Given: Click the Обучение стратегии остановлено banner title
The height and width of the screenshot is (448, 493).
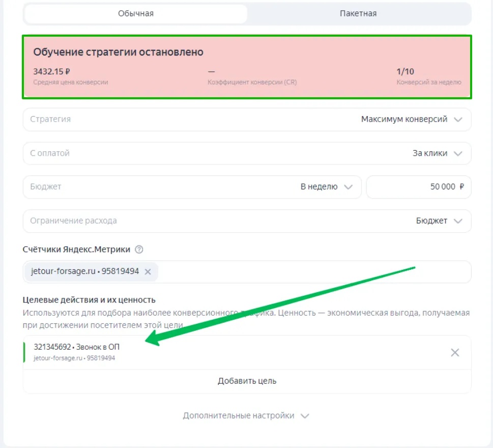Looking at the screenshot, I should click(x=118, y=52).
